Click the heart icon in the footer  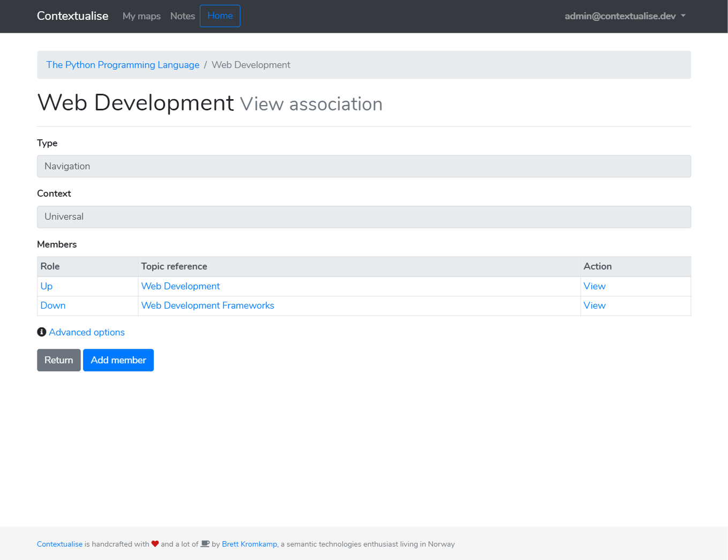point(155,544)
